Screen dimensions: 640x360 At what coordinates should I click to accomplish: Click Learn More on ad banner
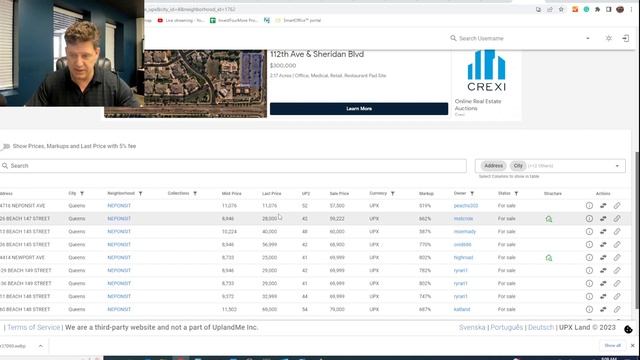(359, 109)
